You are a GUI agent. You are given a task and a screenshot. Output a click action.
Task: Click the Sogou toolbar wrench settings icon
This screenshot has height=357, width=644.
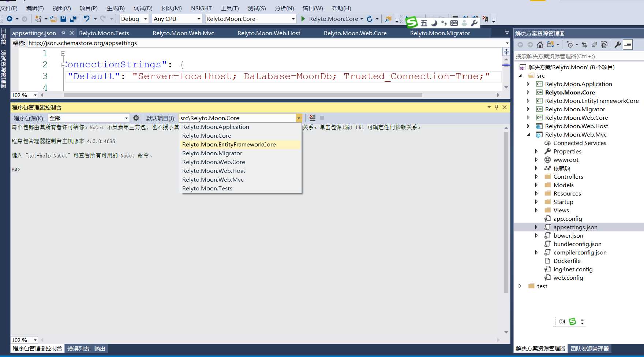pos(474,23)
